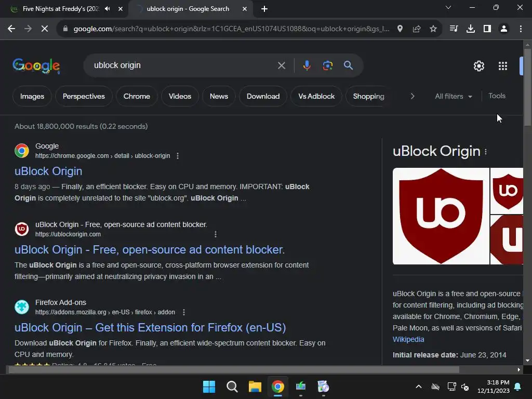Screen dimensions: 532x399
Task: Open Chrome three-dot menu
Action: pyautogui.click(x=521, y=29)
